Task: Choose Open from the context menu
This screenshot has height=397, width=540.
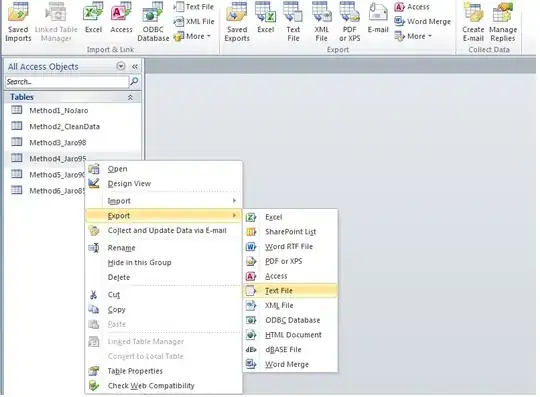Action: click(x=163, y=169)
